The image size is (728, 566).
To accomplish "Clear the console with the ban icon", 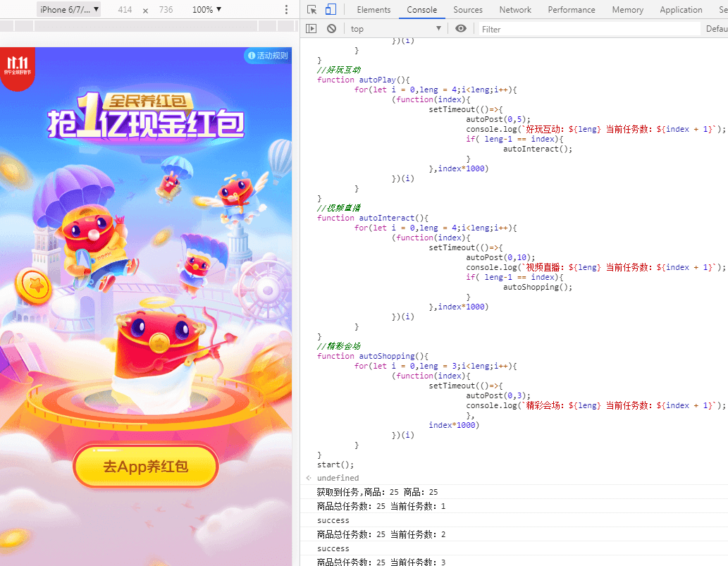I will click(331, 29).
